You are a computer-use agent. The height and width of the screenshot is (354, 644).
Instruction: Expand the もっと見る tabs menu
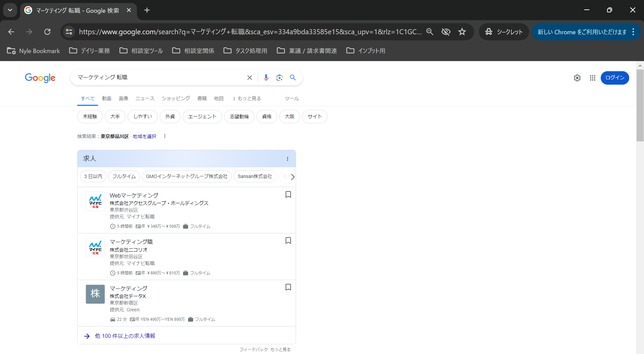247,98
